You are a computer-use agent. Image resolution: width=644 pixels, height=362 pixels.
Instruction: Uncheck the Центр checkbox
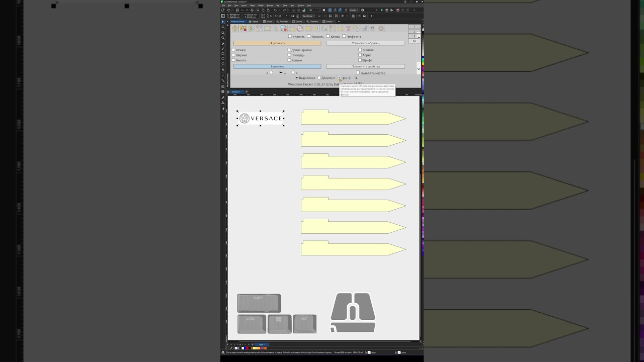pos(339,78)
